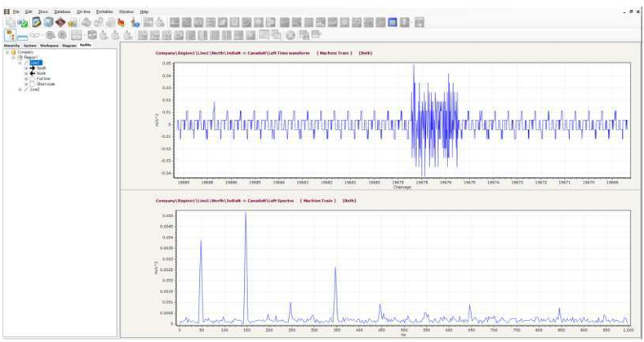Expand the South tree node

(25, 69)
